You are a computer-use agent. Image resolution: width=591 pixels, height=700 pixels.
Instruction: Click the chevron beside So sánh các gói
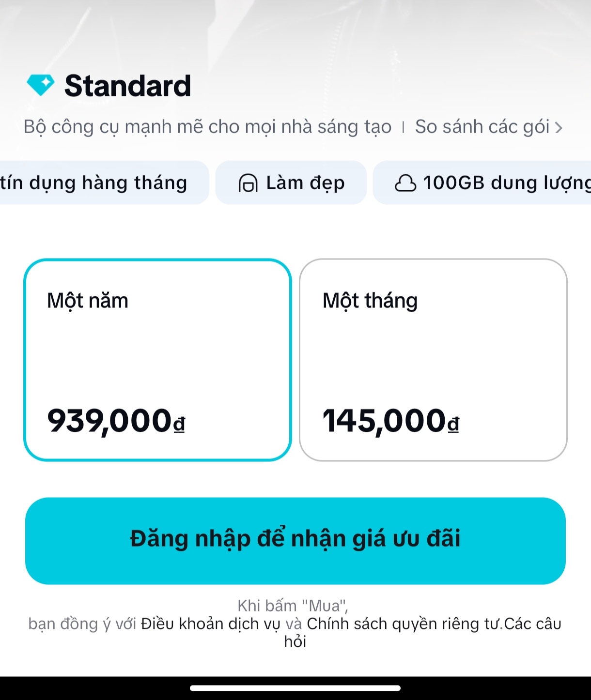(x=559, y=127)
